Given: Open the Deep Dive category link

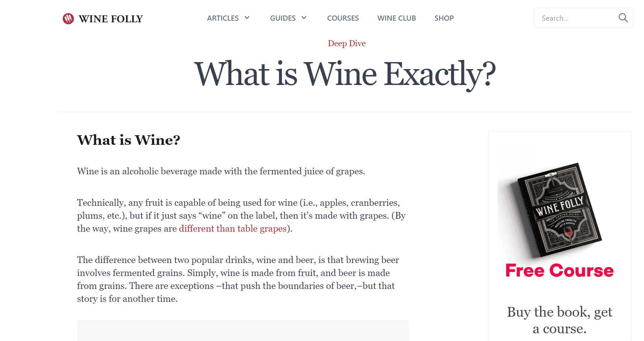Looking at the screenshot, I should pos(347,43).
